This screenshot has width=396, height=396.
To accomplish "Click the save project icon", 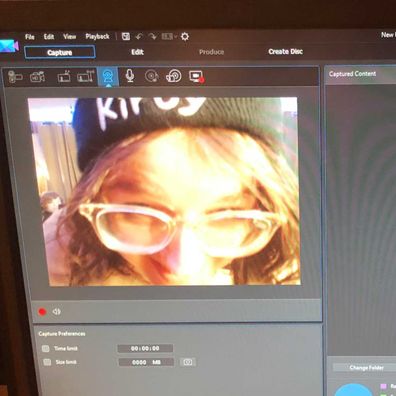I will pyautogui.click(x=126, y=36).
